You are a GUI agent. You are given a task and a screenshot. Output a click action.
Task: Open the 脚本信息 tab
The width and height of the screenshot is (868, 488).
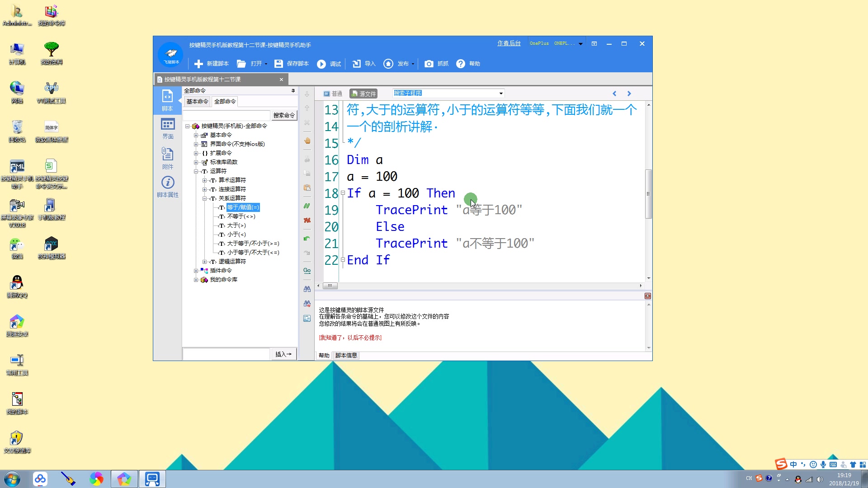point(346,356)
